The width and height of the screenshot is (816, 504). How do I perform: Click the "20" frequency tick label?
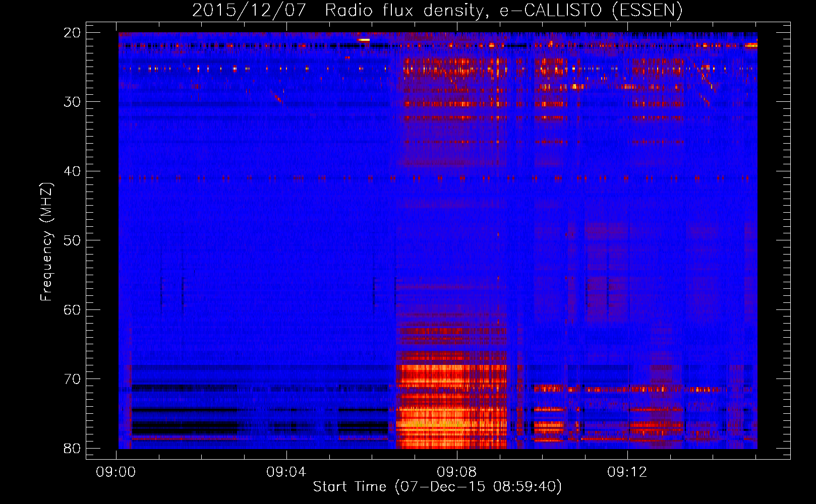(72, 33)
